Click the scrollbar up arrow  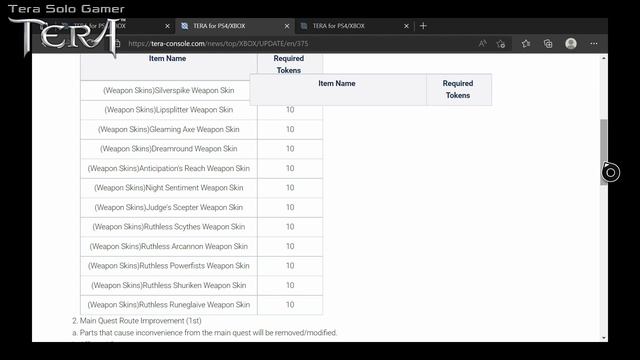pos(604,58)
